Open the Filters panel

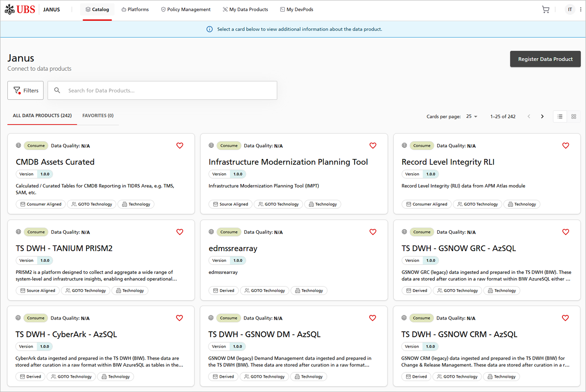pos(25,90)
